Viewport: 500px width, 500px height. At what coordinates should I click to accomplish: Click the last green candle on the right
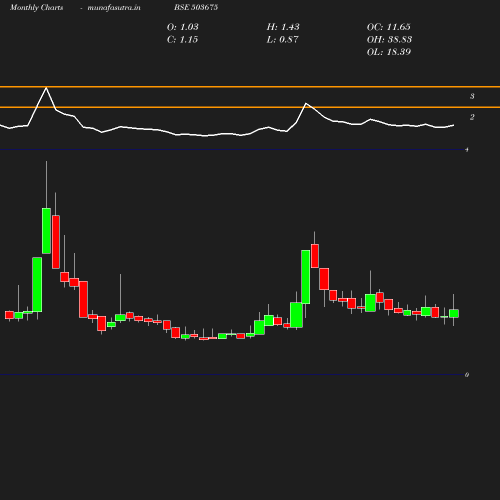(x=454, y=313)
